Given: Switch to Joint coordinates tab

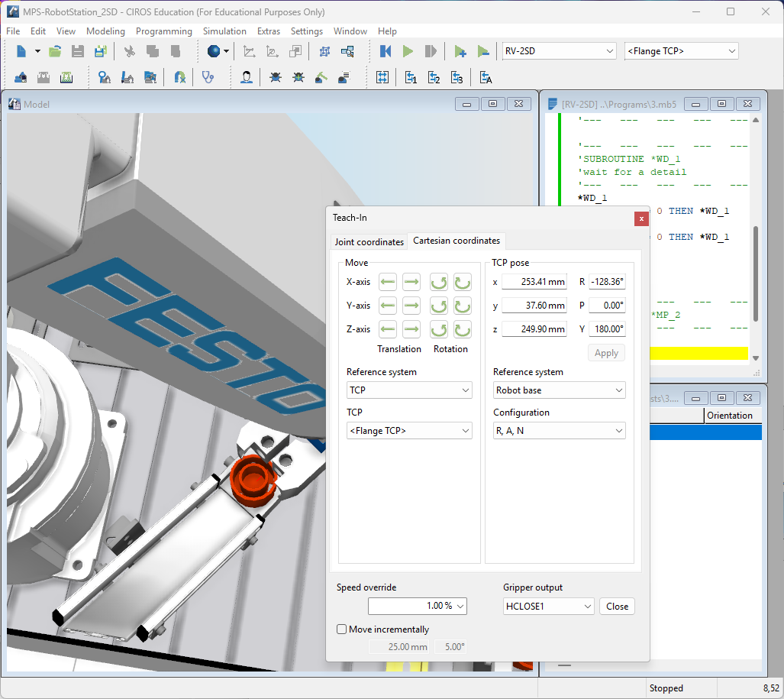Looking at the screenshot, I should coord(369,241).
